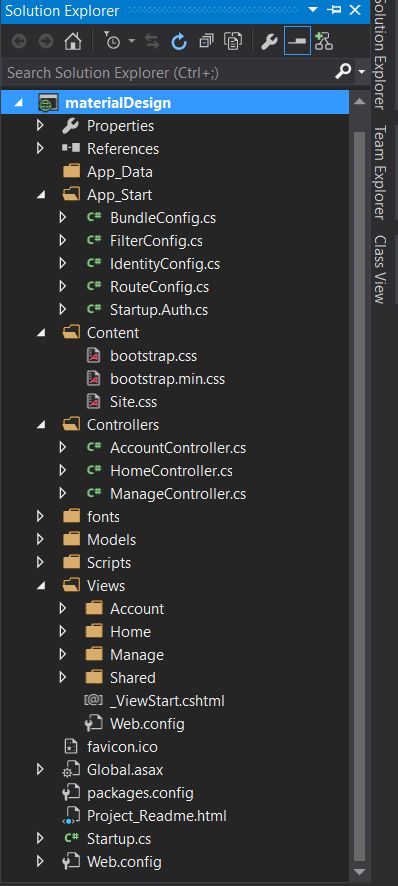Collapse the Controllers folder
The height and width of the screenshot is (886, 398).
pos(40,425)
